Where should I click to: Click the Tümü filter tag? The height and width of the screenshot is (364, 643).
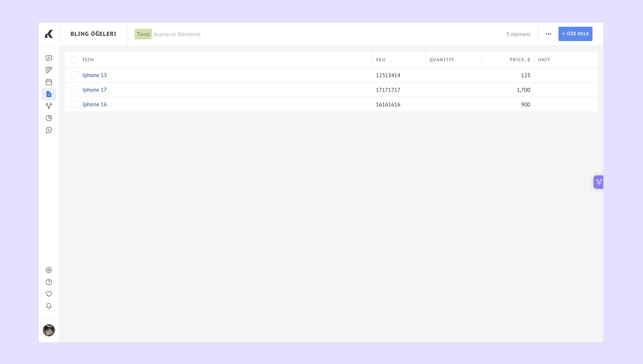pyautogui.click(x=143, y=34)
